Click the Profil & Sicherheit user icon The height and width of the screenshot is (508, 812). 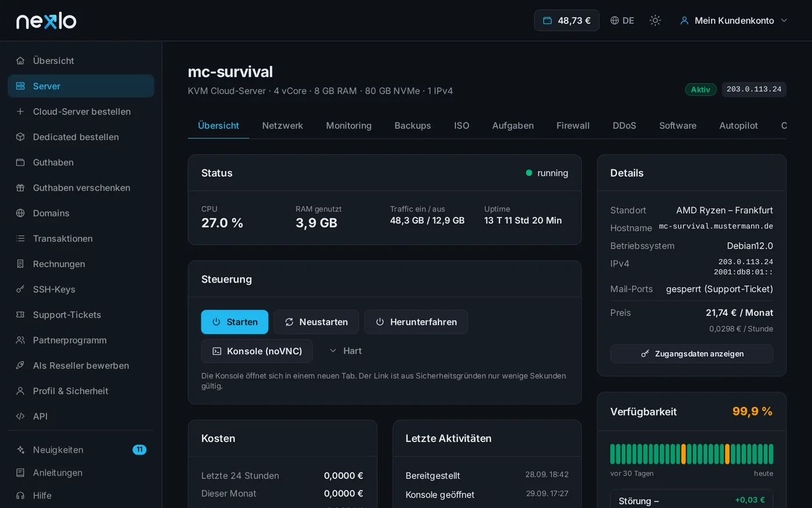tap(20, 391)
